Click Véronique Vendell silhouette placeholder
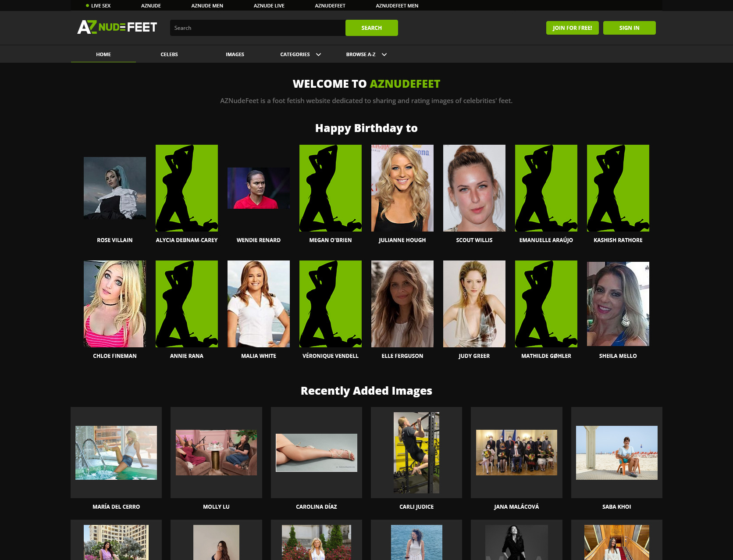Viewport: 733px width, 560px height. pyautogui.click(x=331, y=304)
